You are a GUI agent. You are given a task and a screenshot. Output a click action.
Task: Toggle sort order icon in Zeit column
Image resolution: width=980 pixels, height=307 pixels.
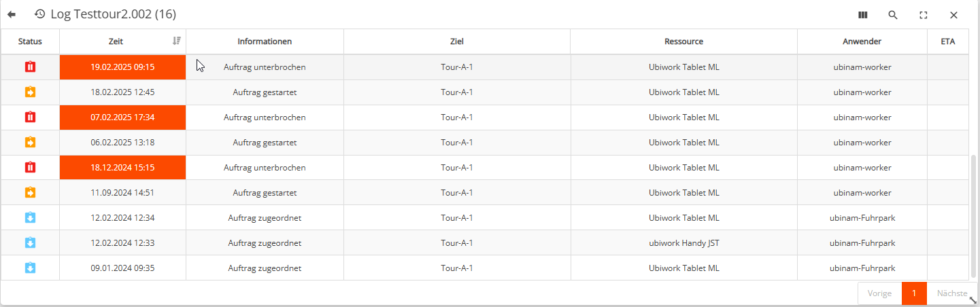(177, 41)
